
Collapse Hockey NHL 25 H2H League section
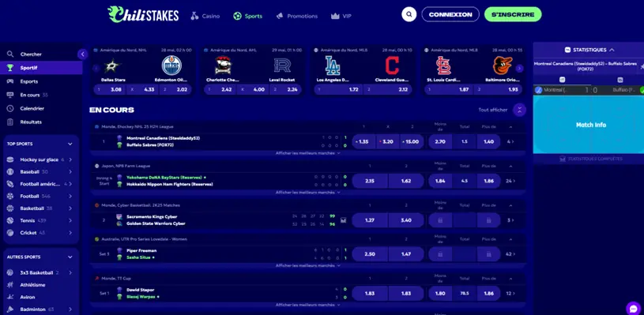click(x=510, y=127)
